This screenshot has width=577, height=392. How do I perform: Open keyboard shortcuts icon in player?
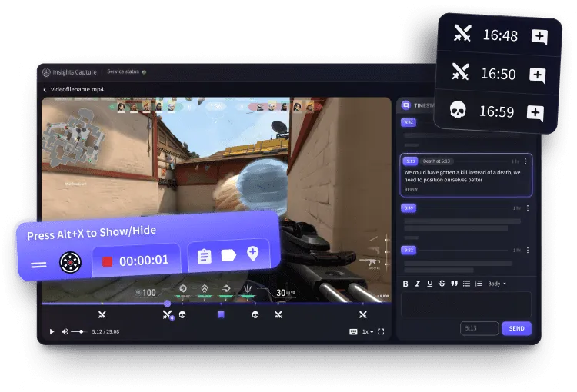pyautogui.click(x=353, y=332)
